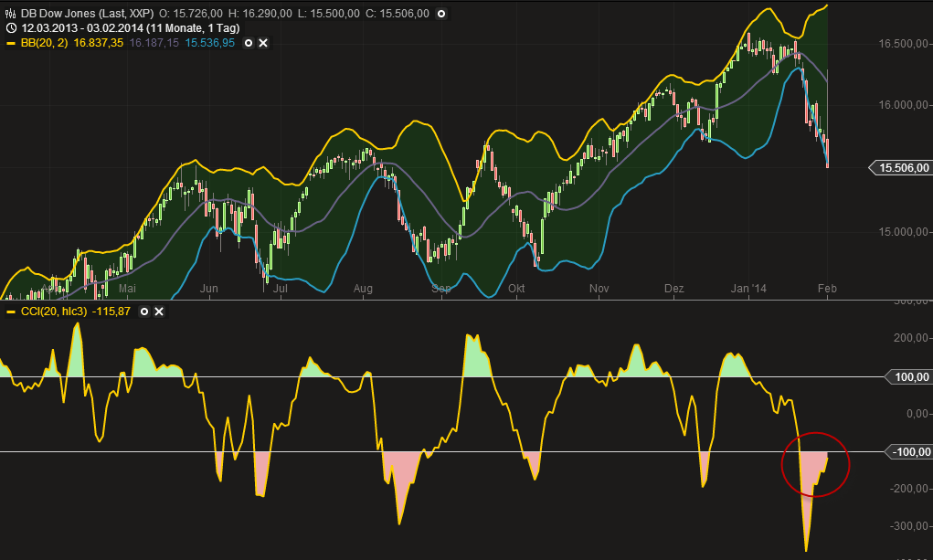Screen dimensions: 933x560
Task: Click the Nov month label on time axis
Action: point(599,289)
